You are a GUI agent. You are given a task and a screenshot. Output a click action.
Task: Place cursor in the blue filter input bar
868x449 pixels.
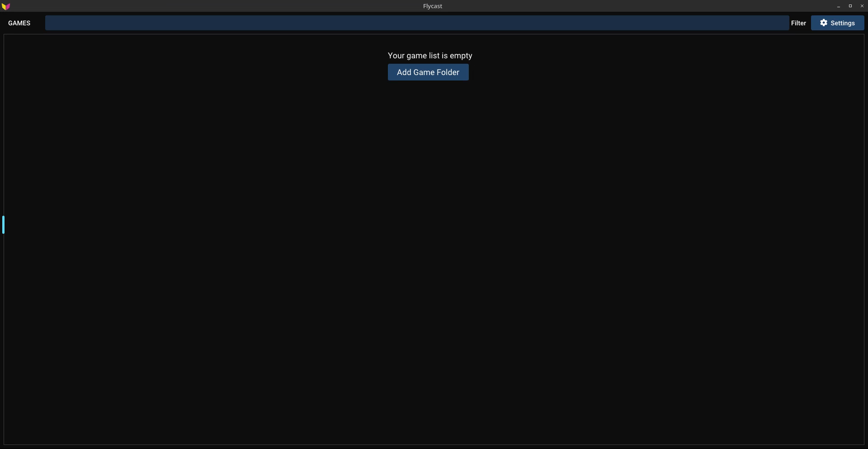[271, 23]
